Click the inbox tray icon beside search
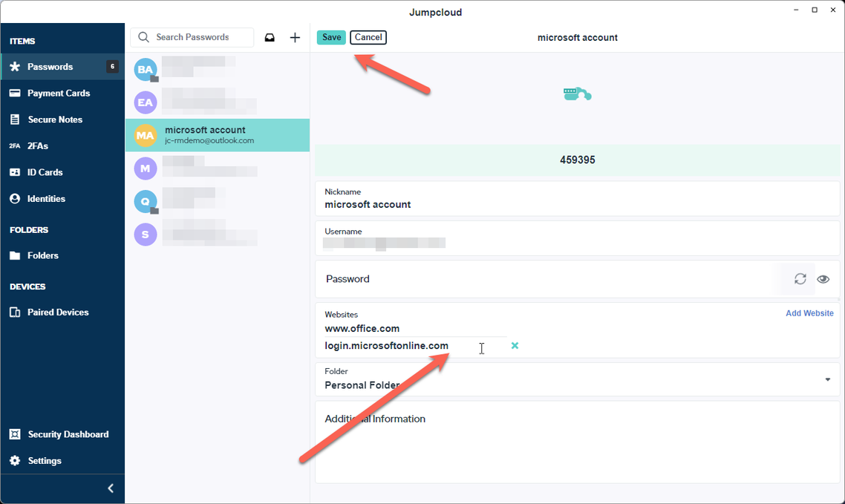Screen dimensions: 845x504 (x=270, y=37)
